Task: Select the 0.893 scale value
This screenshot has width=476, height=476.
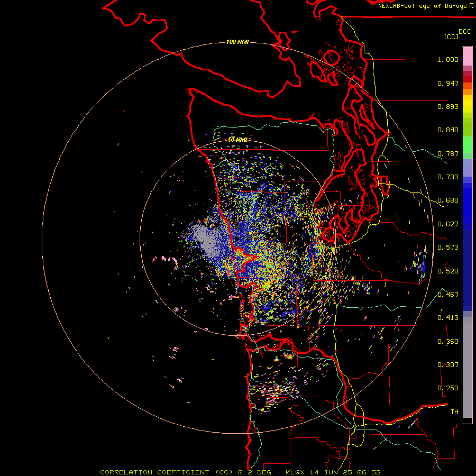Action: 448,106
